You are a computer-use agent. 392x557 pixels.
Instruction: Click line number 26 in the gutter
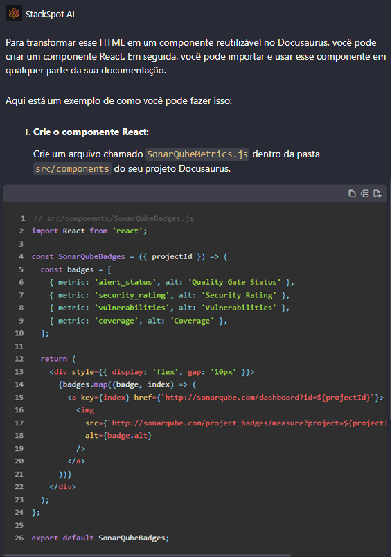click(19, 538)
